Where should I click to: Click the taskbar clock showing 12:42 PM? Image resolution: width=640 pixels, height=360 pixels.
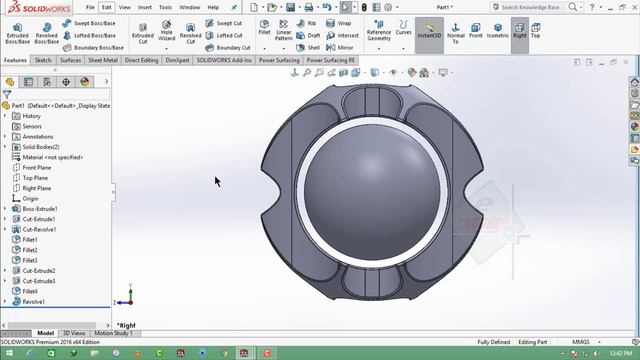[x=620, y=353]
